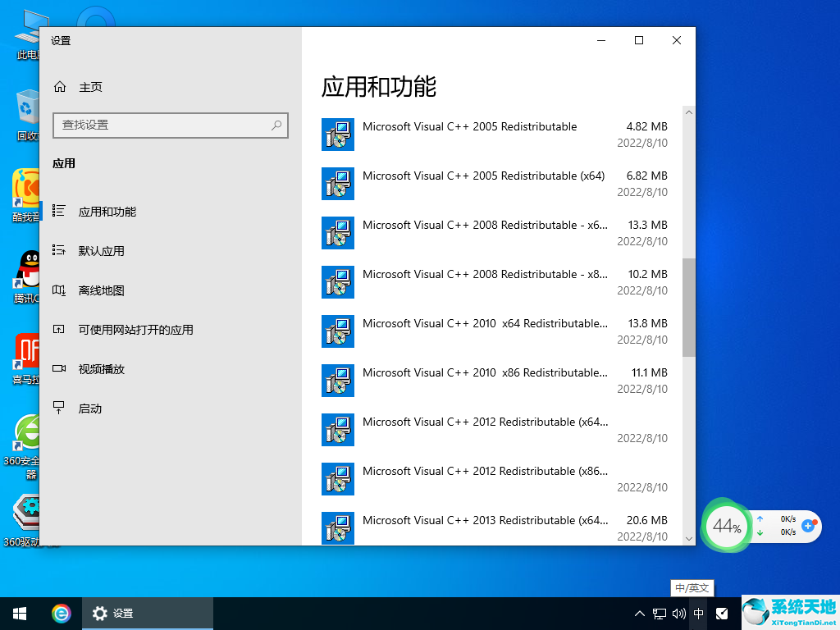The width and height of the screenshot is (840, 630).
Task: Select Microsoft Visual C++ 2005 Redistributable (x64) entry
Action: coord(484,176)
